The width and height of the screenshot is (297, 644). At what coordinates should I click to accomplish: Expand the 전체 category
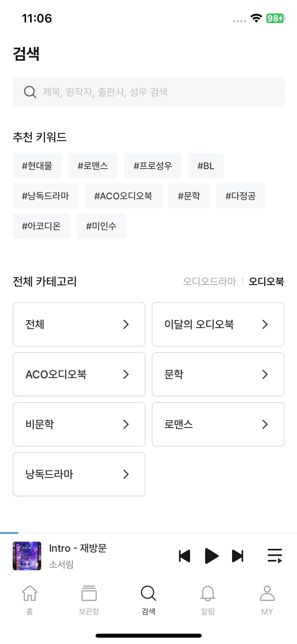pos(79,324)
